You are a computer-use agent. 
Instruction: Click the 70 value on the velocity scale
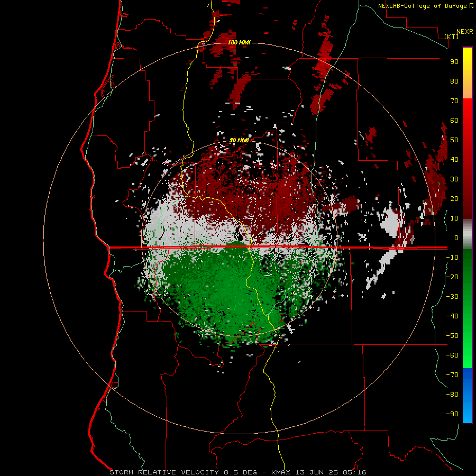(454, 101)
